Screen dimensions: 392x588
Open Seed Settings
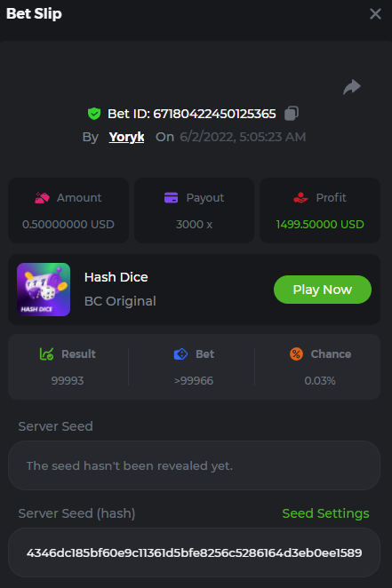(x=325, y=513)
